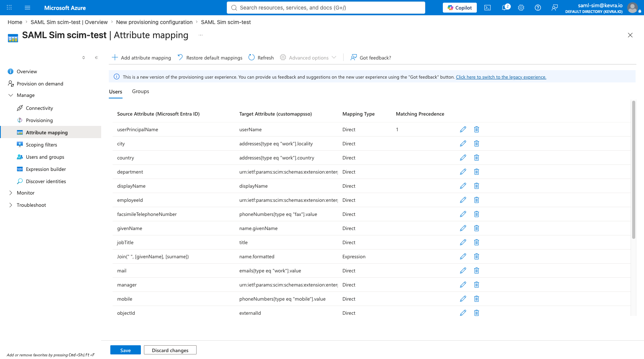Viewport: 644px width, 359px height.
Task: Edit the displayName attribute mapping
Action: (x=463, y=186)
